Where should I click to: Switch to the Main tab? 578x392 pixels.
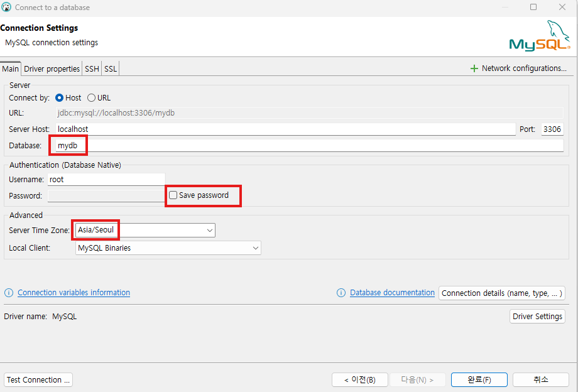point(10,69)
